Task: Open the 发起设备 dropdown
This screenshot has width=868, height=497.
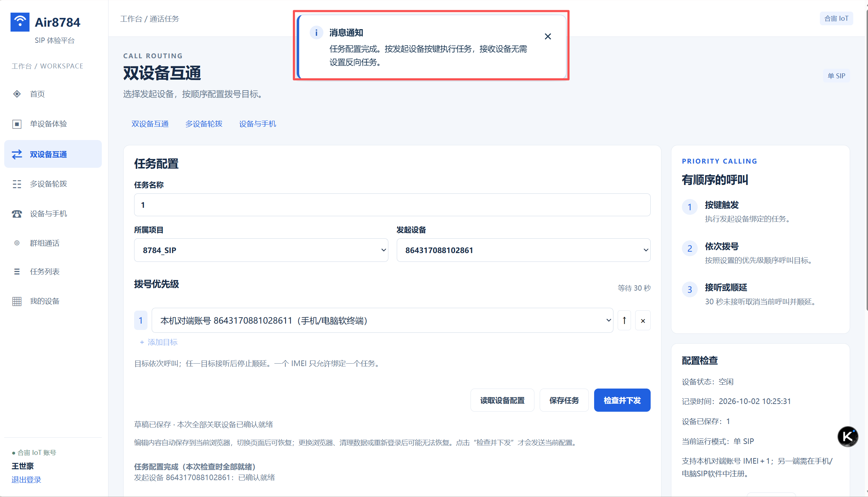Action: point(524,250)
